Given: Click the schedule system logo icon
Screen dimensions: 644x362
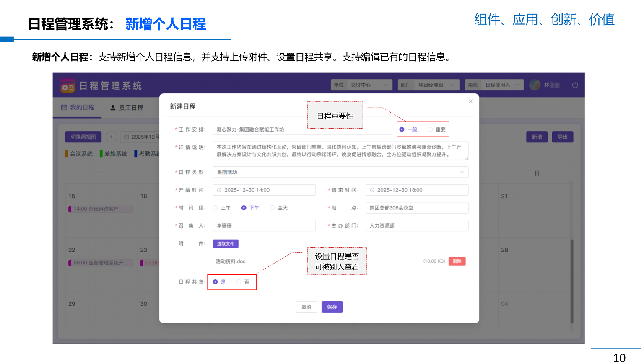Looking at the screenshot, I should tap(67, 85).
